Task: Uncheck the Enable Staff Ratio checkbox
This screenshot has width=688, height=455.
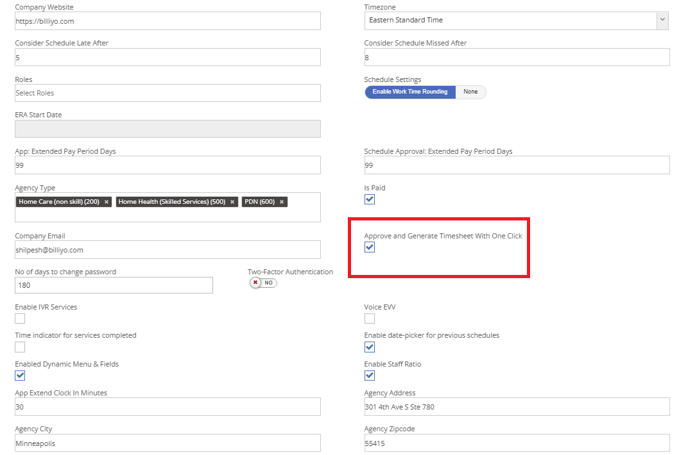Action: (x=369, y=376)
